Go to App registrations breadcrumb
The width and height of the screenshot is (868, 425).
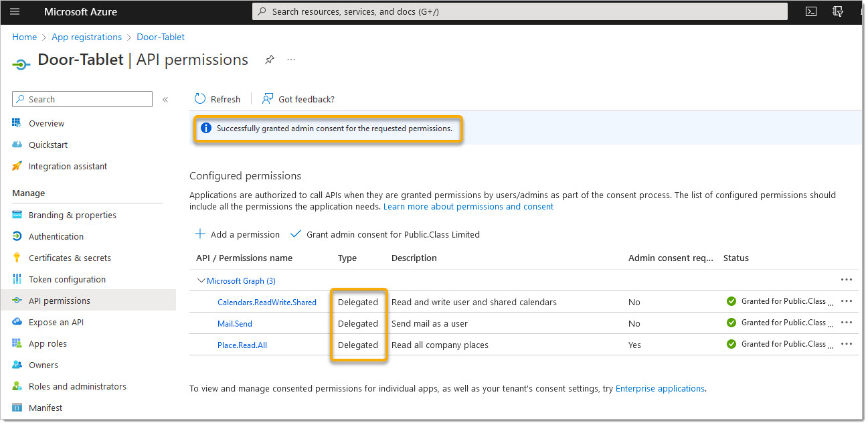coord(87,37)
